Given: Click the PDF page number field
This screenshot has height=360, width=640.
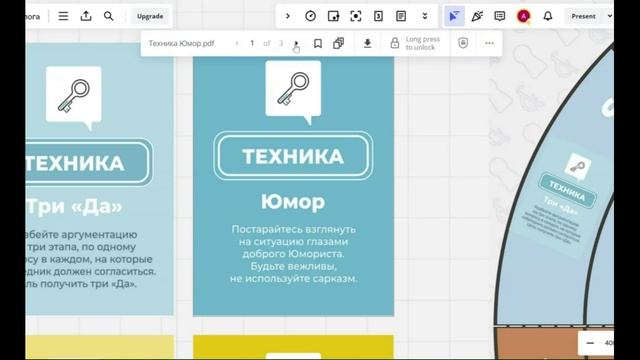Looking at the screenshot, I should click(252, 43).
